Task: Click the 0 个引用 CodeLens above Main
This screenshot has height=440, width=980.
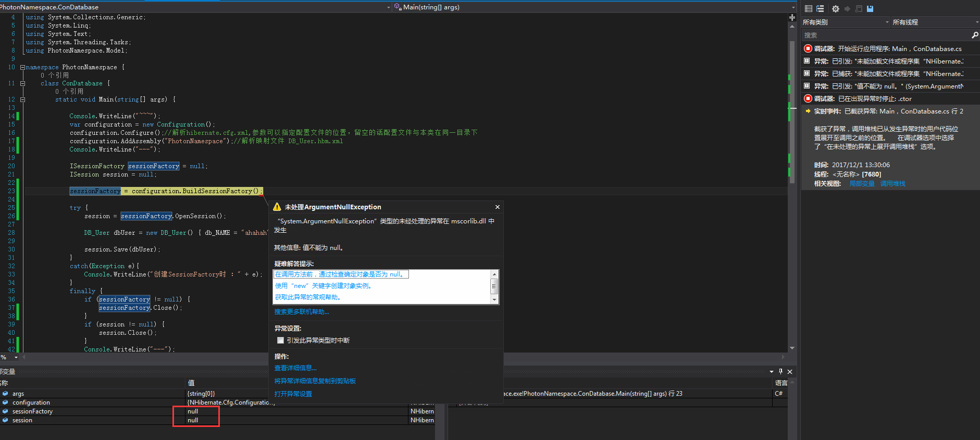Action: [69, 91]
